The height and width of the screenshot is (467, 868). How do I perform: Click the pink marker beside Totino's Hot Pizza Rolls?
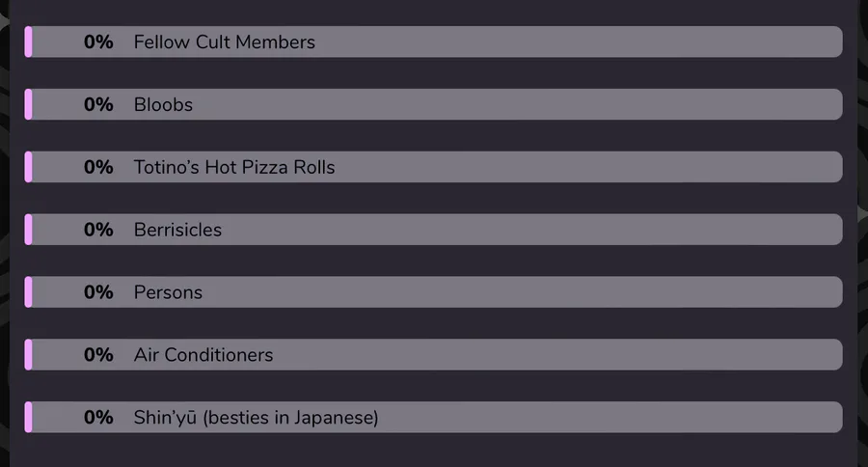coord(28,167)
